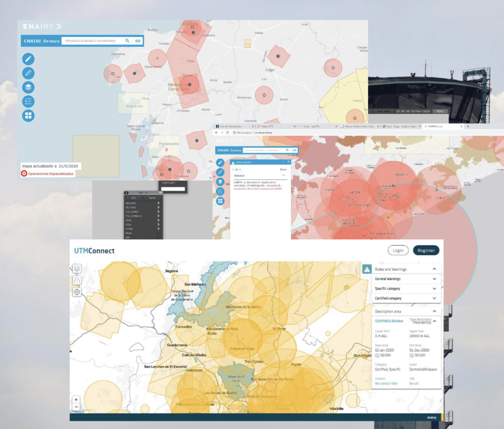Zoom out with the UTMConnect minus button

coord(76,407)
